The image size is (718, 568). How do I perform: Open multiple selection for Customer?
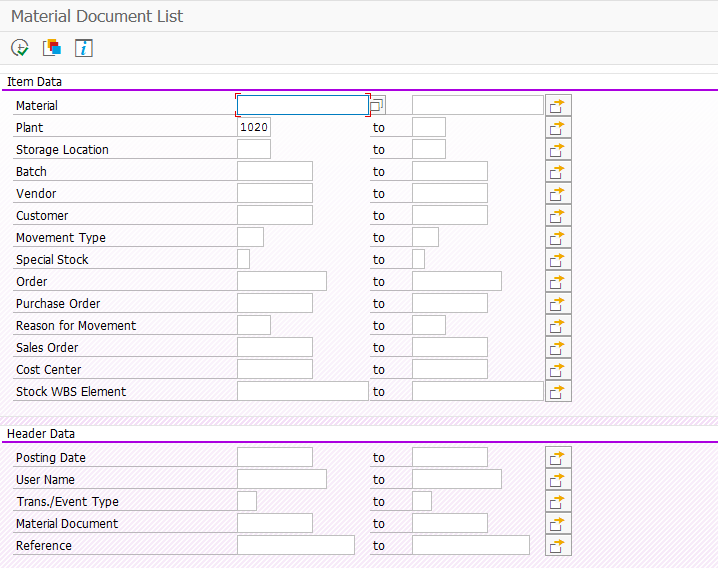(558, 216)
